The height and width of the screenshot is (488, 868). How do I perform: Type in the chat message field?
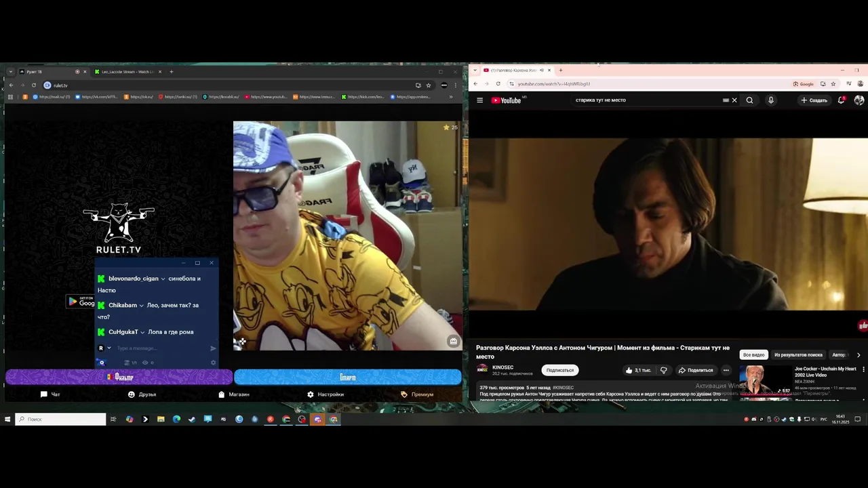[x=161, y=348]
